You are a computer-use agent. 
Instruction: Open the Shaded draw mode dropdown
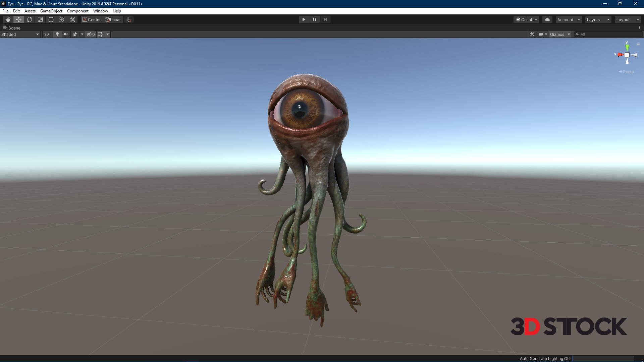(x=20, y=34)
